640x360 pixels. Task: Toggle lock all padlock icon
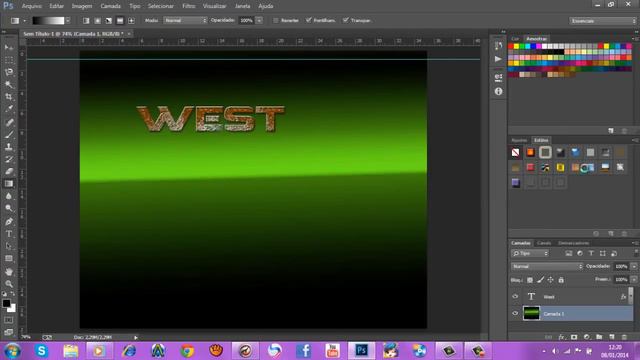(561, 280)
